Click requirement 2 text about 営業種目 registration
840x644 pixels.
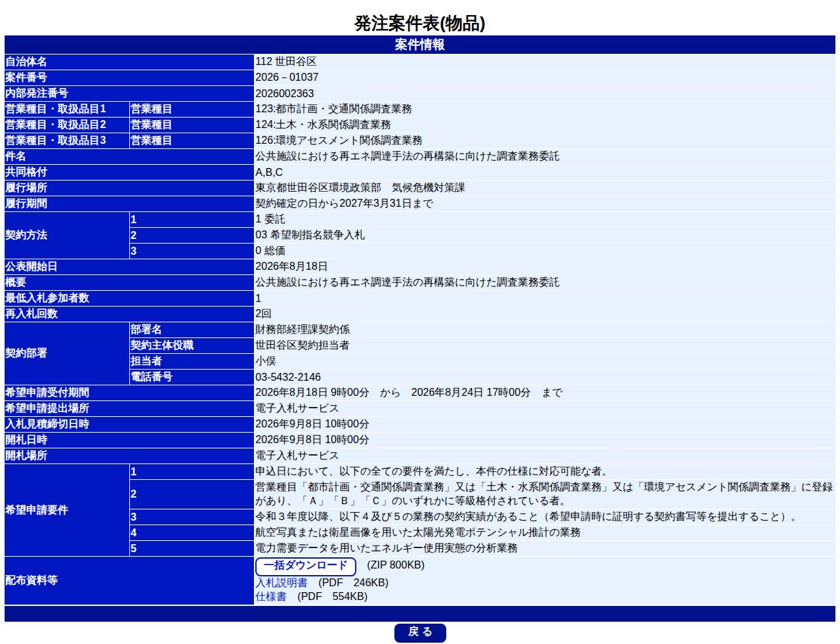tap(544, 494)
